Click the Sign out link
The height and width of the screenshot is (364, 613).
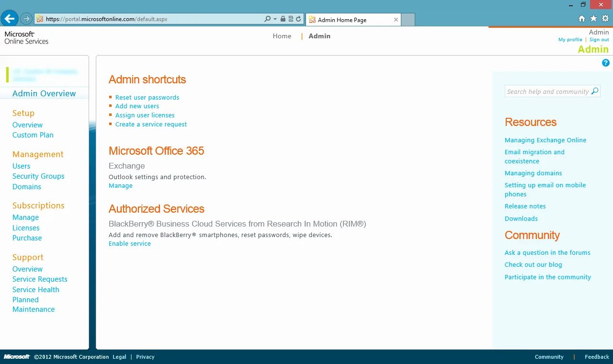tap(599, 40)
